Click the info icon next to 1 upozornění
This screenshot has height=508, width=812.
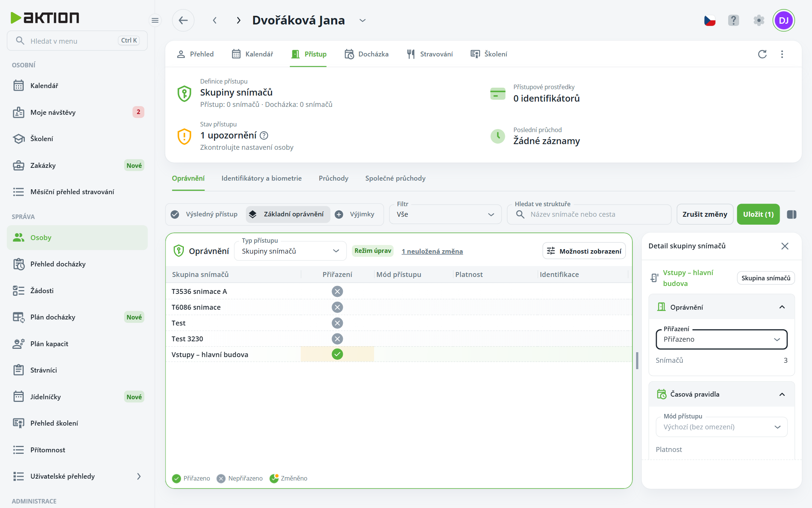coord(264,135)
